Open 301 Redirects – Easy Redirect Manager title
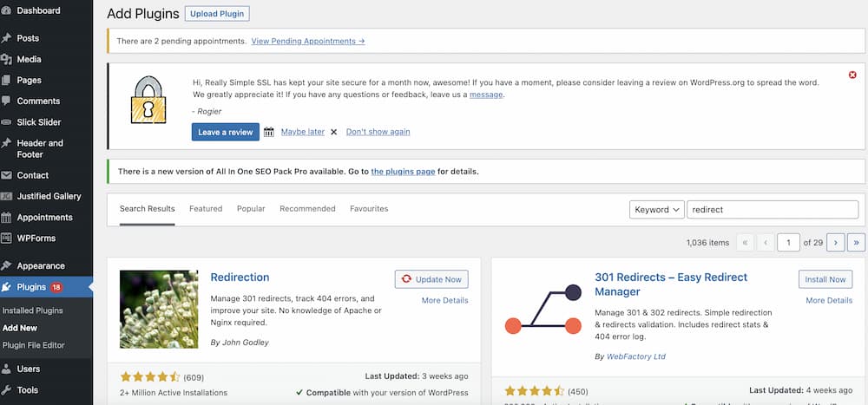The image size is (868, 405). (671, 284)
